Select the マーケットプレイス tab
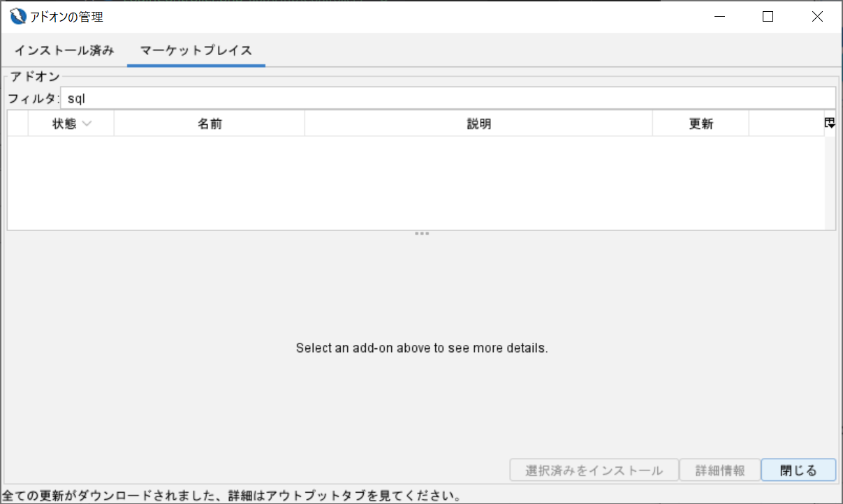The image size is (843, 504). click(196, 50)
